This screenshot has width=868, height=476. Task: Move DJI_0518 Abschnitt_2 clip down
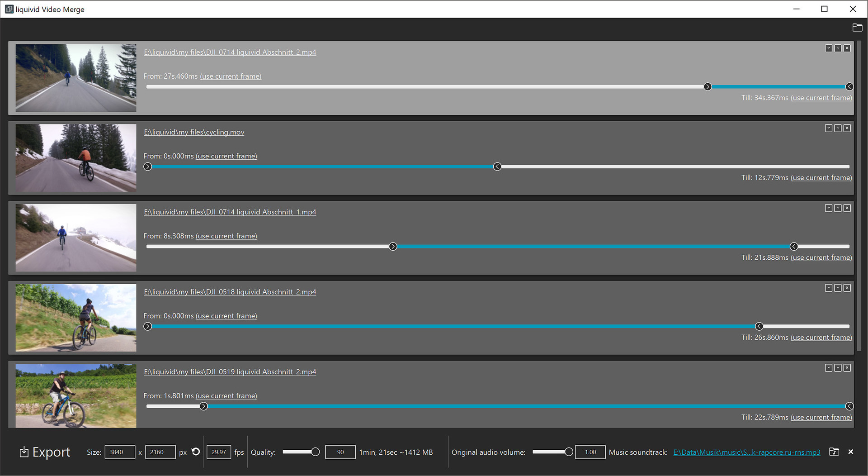(x=829, y=288)
